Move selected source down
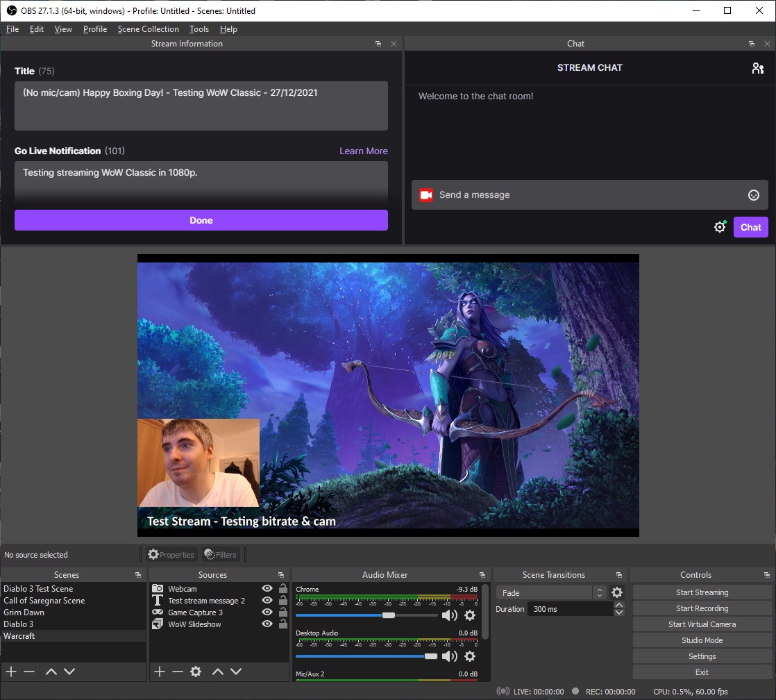The width and height of the screenshot is (776, 700). [236, 672]
